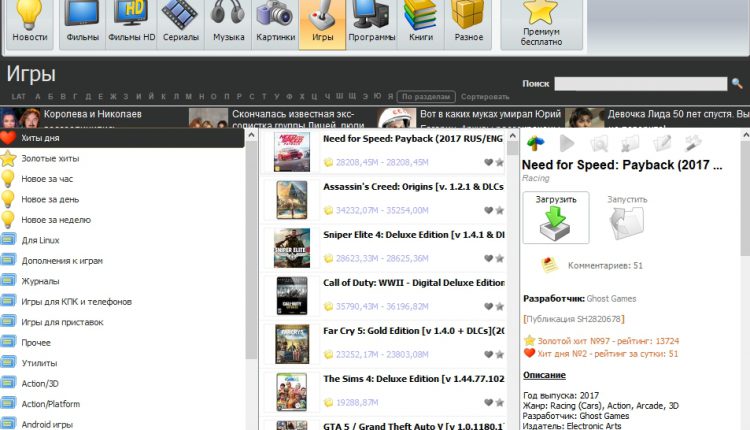This screenshot has height=430, width=750.
Task: Open Игры для КПК и телефонов
Action: pos(76,302)
